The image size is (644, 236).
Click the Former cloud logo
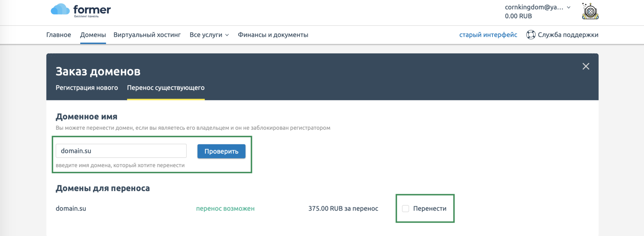81,10
